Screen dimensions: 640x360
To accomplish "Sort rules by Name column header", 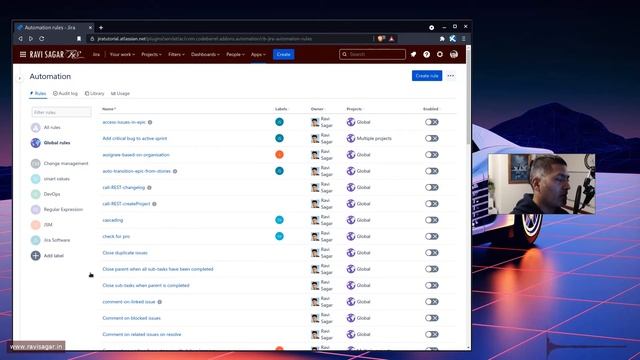I will coord(109,109).
